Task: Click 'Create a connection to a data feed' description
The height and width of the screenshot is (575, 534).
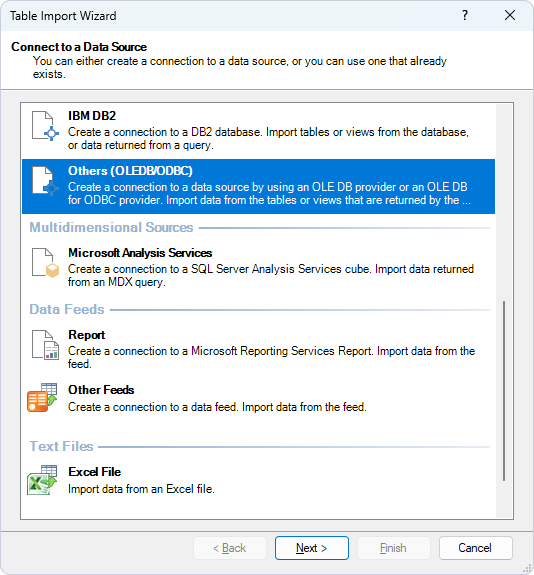Action: 217,407
